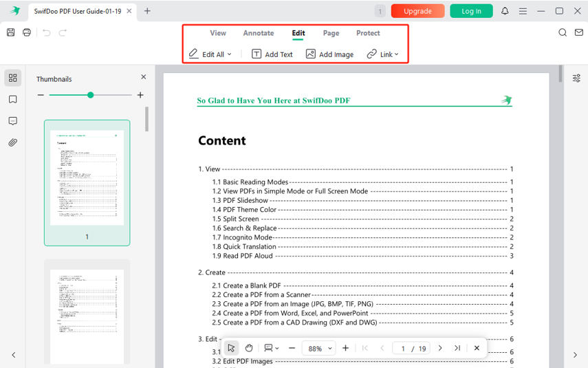The image size is (588, 368).
Task: Select the Edit tab
Action: pos(298,33)
